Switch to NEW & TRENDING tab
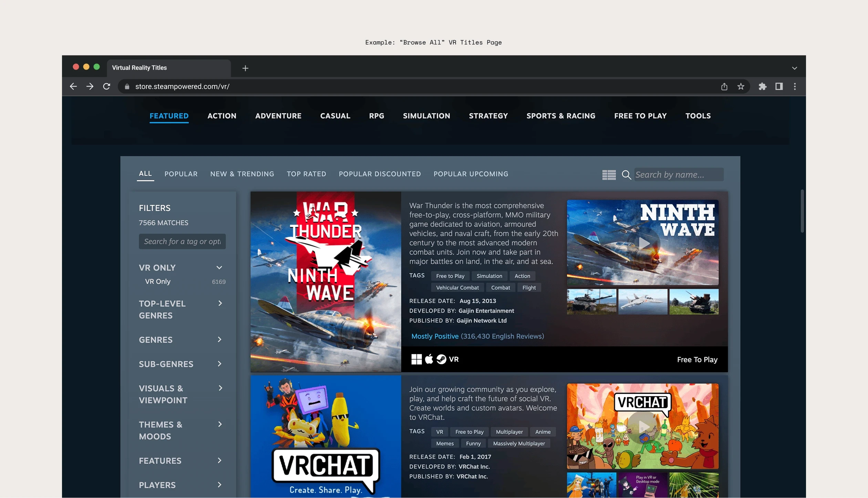This screenshot has width=868, height=498. (242, 174)
